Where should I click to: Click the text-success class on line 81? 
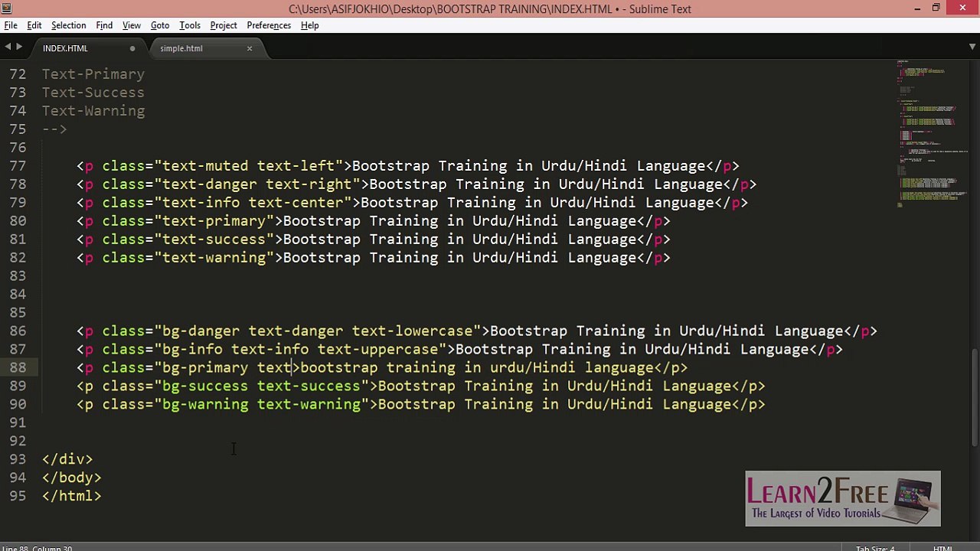(214, 239)
